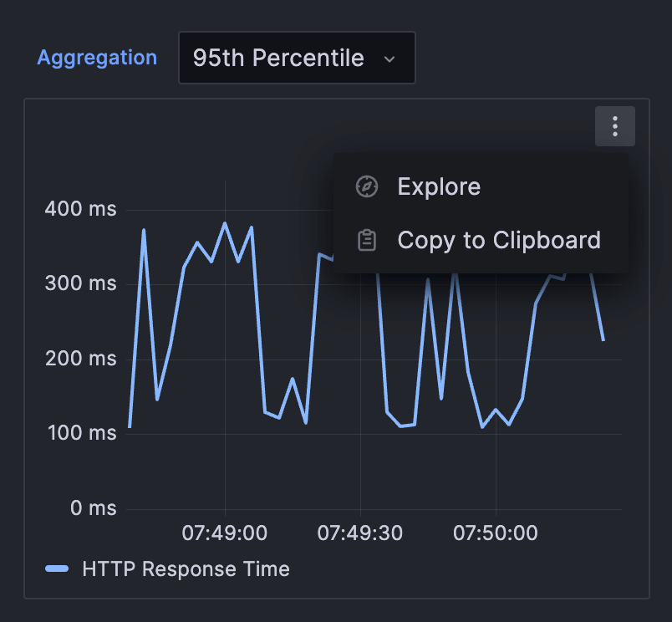Click the blue legend line marker

[x=58, y=569]
